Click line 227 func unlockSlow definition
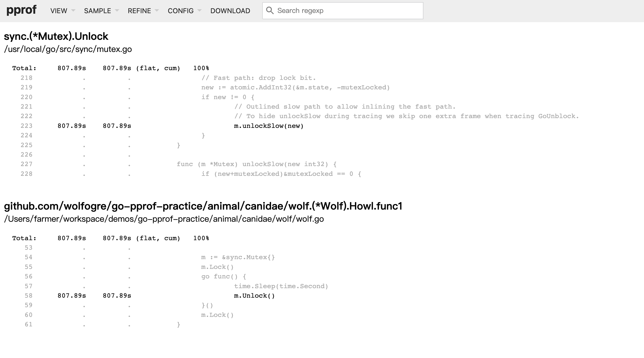644x358 pixels. point(256,164)
